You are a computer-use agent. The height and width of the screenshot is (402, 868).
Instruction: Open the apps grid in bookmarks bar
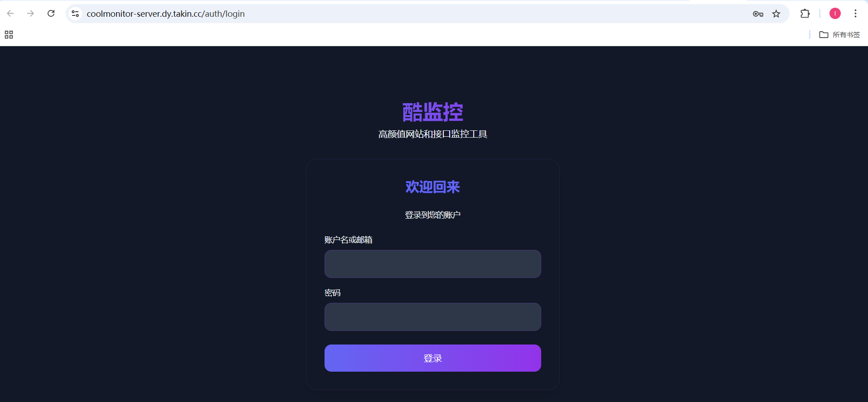pyautogui.click(x=9, y=35)
